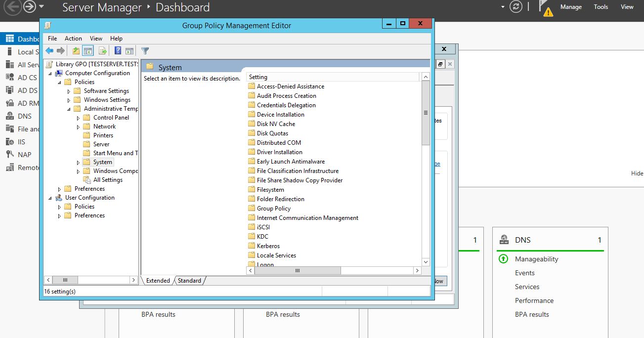
Task: Open the Action menu
Action: (x=73, y=38)
